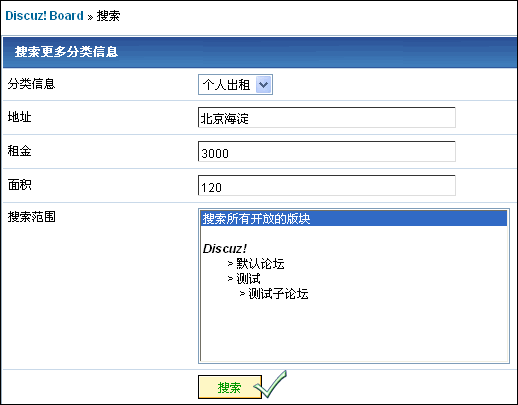Click the Discuz! Board breadcrumb link
This screenshot has width=518, height=405.
click(x=44, y=16)
